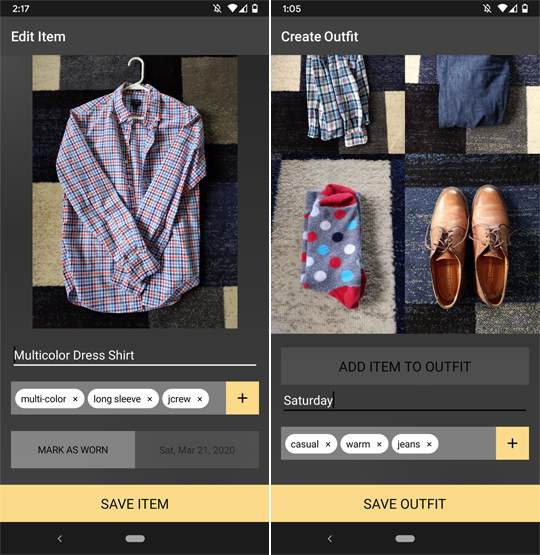Delete the jcrew tag chip

200,399
